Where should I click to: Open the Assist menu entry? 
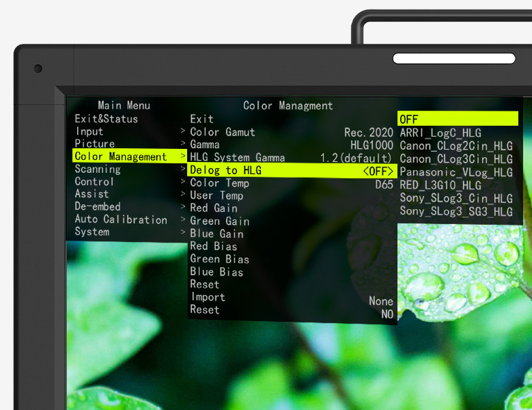pyautogui.click(x=92, y=194)
